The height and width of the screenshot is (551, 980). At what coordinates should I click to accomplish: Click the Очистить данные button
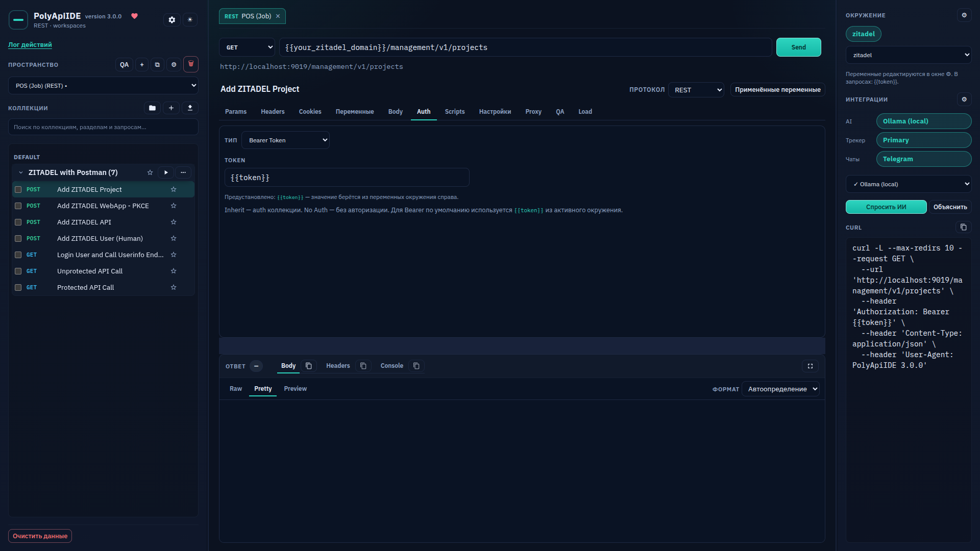[40, 536]
